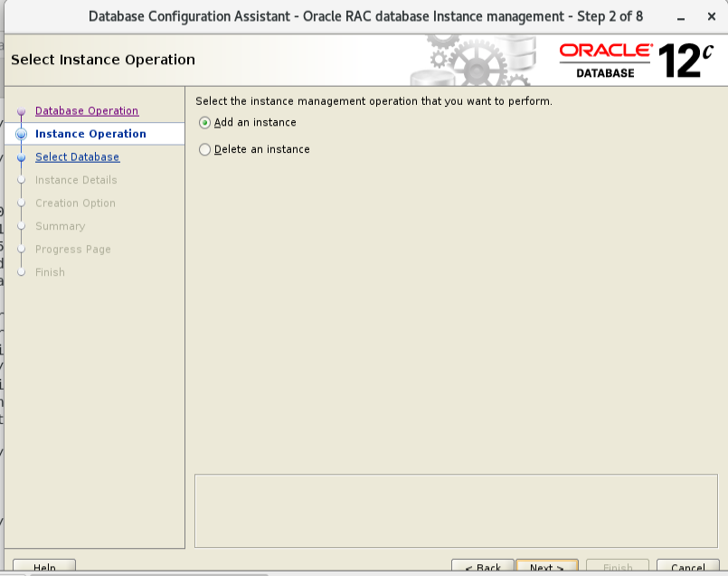The width and height of the screenshot is (728, 576).
Task: Click the Oracle Database 12c logo
Action: click(x=636, y=61)
